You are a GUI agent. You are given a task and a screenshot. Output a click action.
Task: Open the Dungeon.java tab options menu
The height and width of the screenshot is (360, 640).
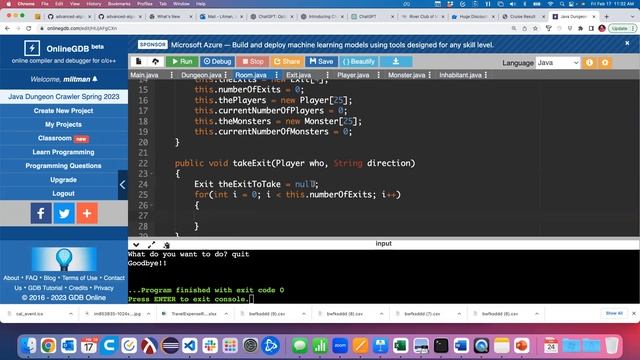pyautogui.click(x=226, y=75)
